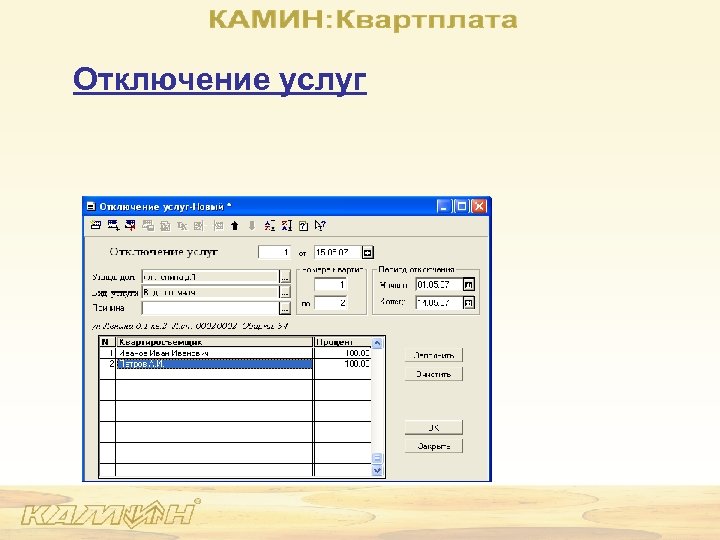The height and width of the screenshot is (540, 720).
Task: Click the service type input field
Action: tap(210, 292)
